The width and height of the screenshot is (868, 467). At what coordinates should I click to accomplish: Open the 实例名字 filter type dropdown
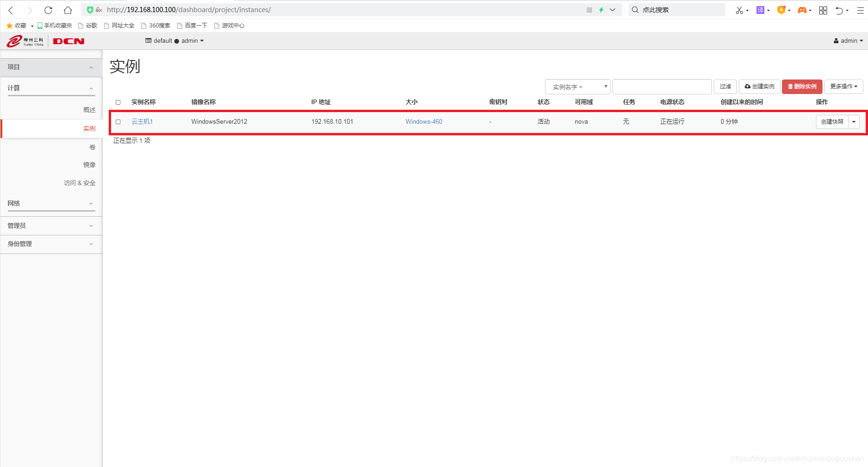coord(578,87)
